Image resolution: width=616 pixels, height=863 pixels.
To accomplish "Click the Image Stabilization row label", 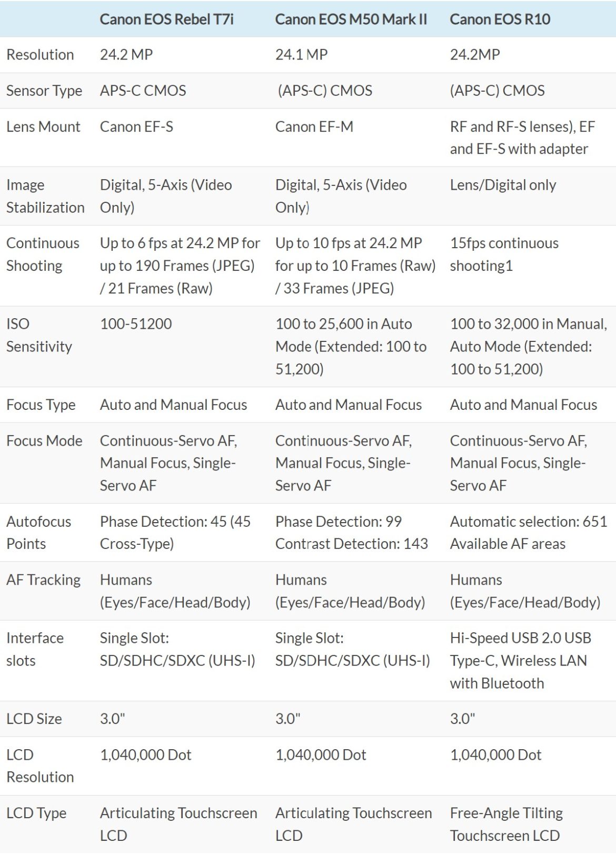I will pos(45,196).
